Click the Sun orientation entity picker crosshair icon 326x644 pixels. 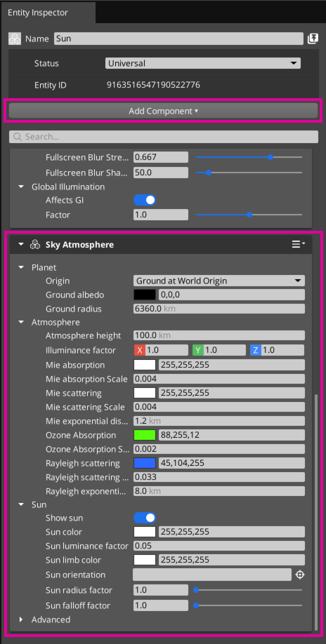(300, 575)
